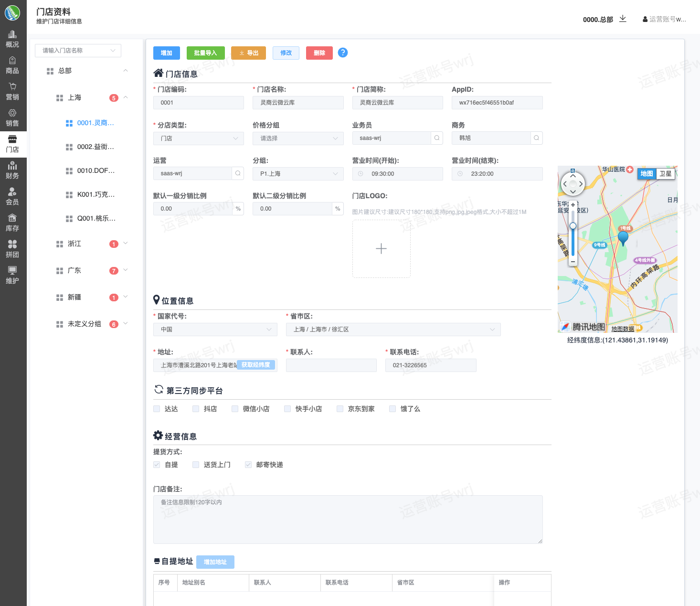Click search icon in 业务员 field
The image size is (700, 606).
[x=436, y=138]
